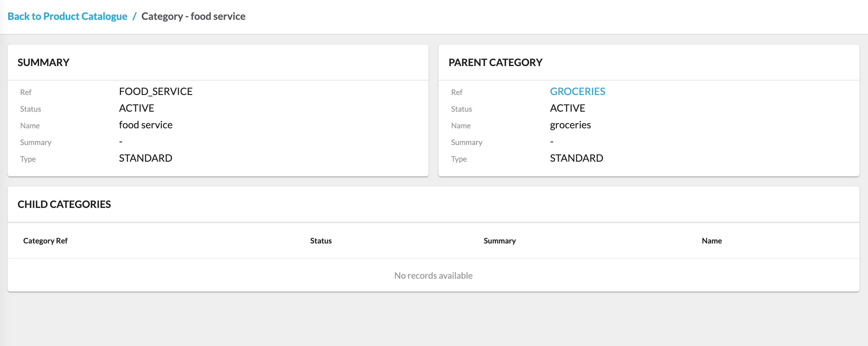Click the Status column header in table
868x346 pixels.
tap(321, 241)
